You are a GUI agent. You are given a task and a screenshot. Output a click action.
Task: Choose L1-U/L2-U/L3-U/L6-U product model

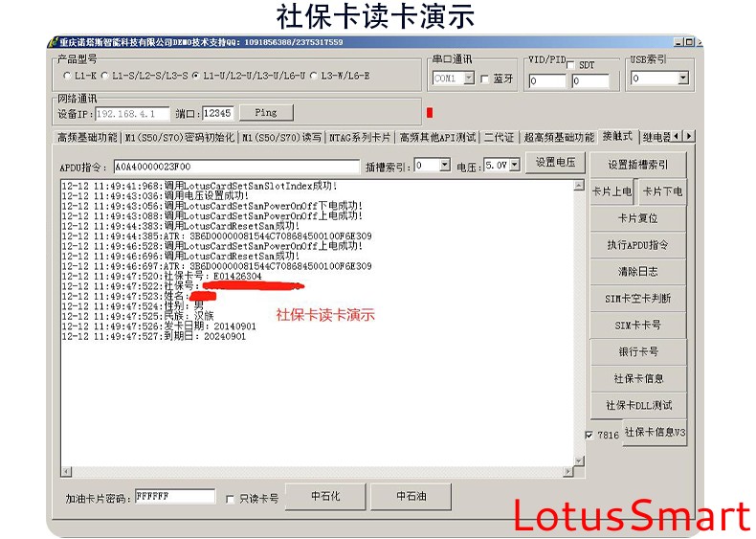[195, 76]
